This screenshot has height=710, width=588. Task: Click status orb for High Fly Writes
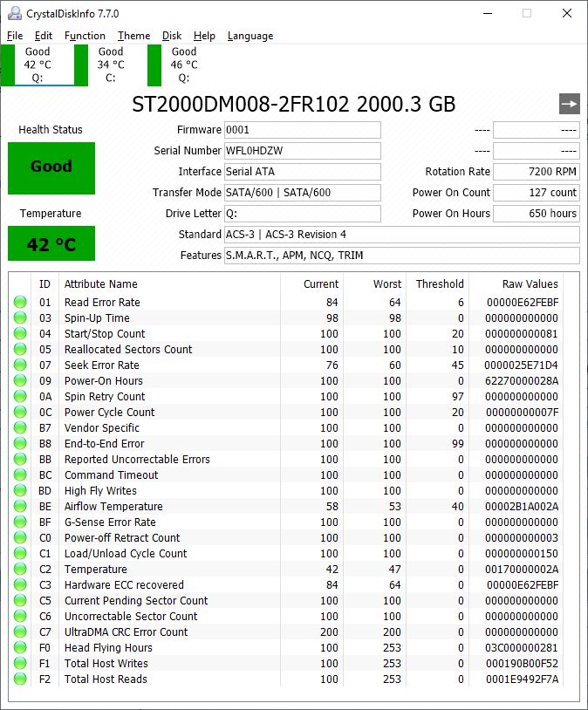(x=20, y=490)
